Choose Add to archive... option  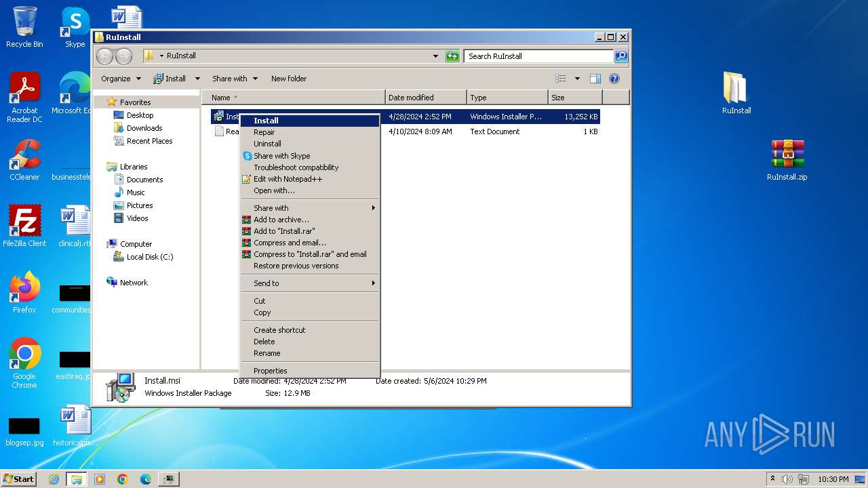[x=310, y=220]
